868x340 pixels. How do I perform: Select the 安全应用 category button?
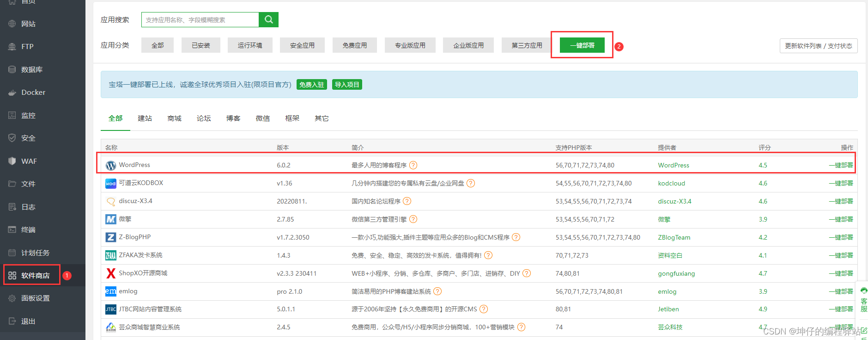(302, 45)
